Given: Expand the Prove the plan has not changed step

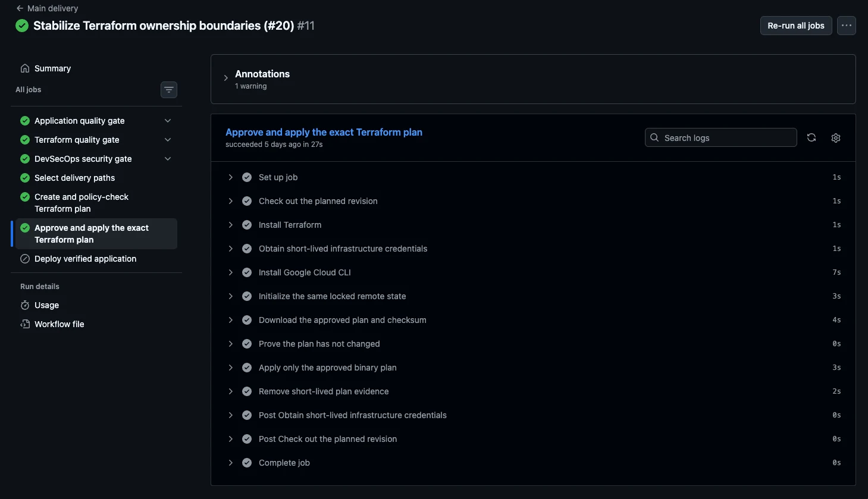Looking at the screenshot, I should point(231,344).
